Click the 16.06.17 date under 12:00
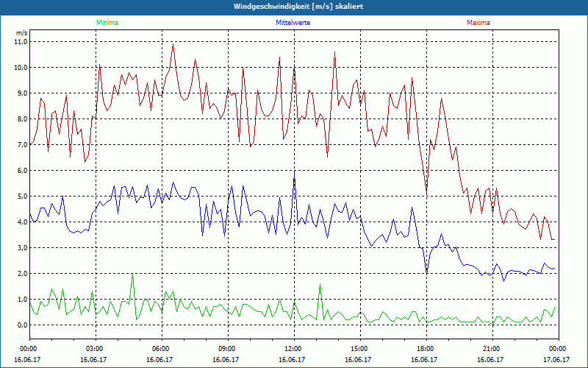The height and width of the screenshot is (368, 588). pos(292,359)
